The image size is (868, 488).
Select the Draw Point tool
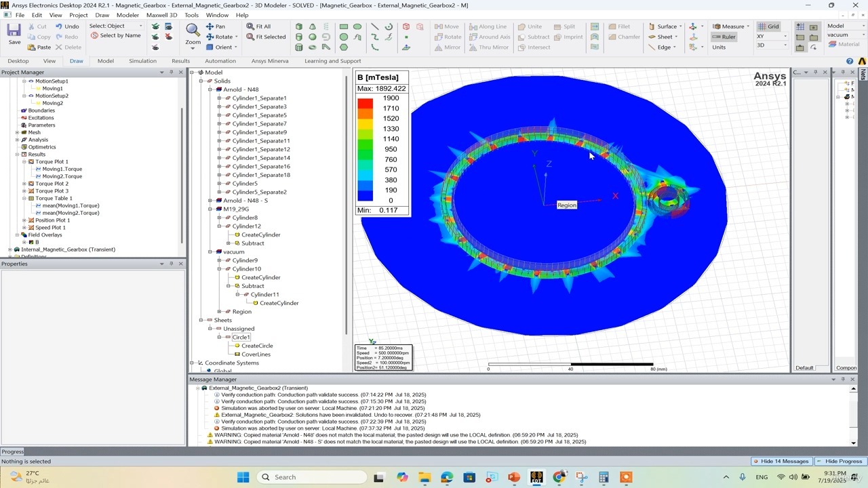point(406,37)
